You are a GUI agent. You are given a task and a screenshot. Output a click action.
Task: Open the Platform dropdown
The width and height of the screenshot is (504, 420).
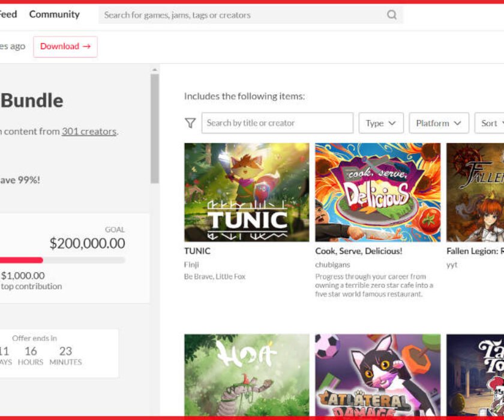pos(439,123)
